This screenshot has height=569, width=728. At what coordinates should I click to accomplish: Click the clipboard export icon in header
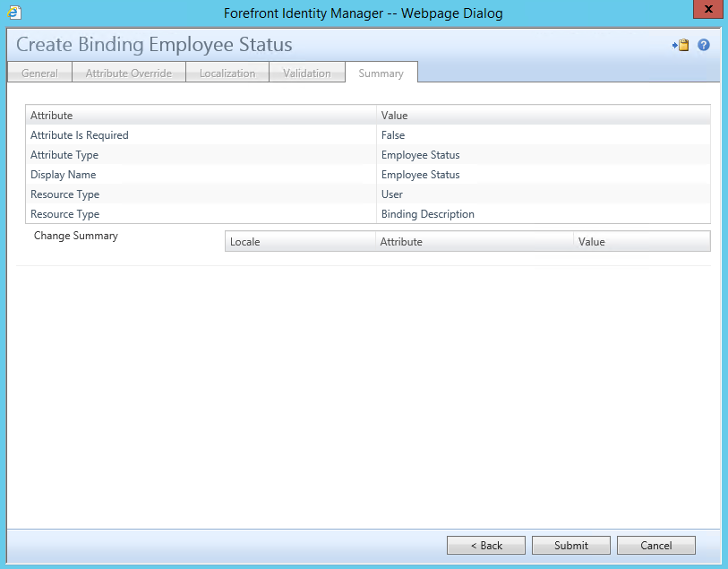681,45
